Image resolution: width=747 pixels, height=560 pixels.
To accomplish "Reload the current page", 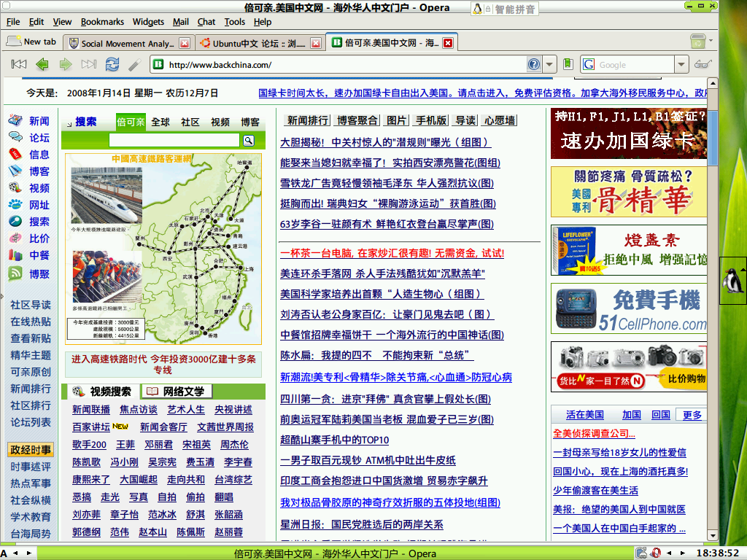I will point(112,64).
